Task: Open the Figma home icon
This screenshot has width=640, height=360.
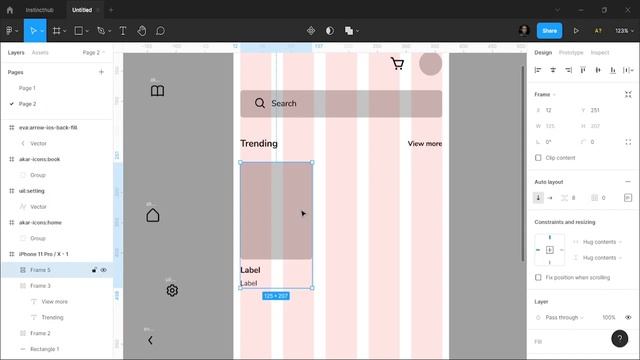Action: [10, 10]
